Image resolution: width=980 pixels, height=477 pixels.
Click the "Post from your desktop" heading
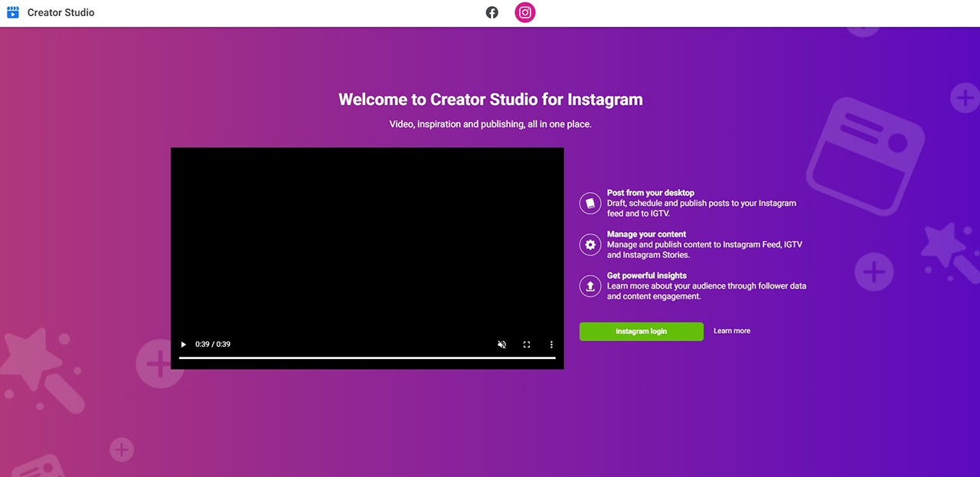click(x=651, y=193)
